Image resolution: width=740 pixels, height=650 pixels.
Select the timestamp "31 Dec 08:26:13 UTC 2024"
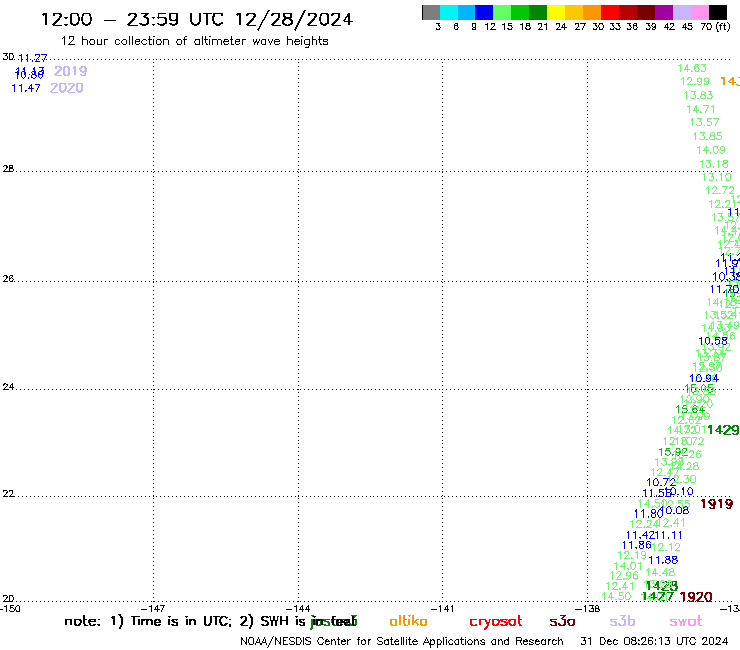(x=654, y=641)
